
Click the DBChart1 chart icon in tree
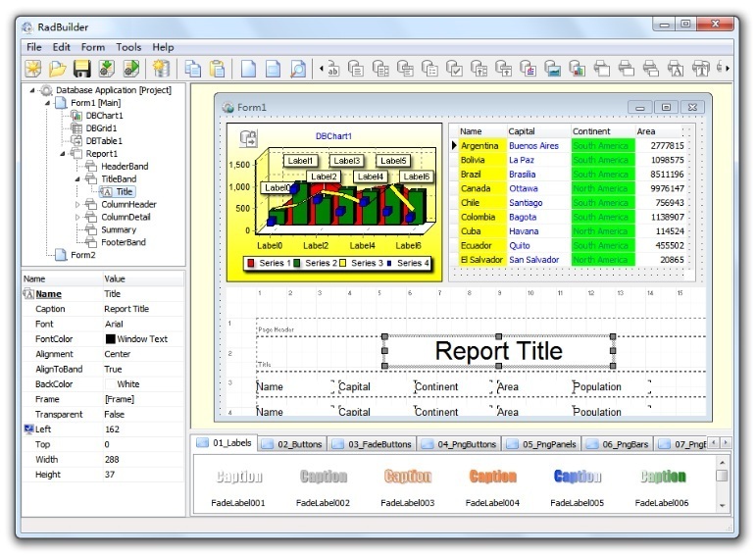(76, 116)
